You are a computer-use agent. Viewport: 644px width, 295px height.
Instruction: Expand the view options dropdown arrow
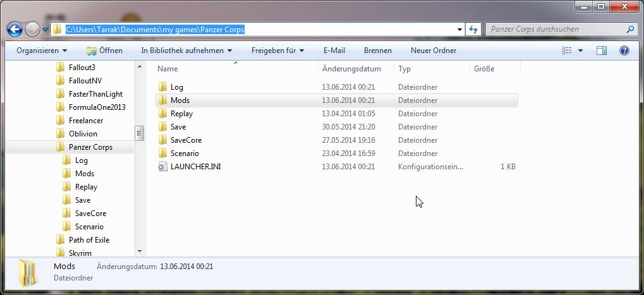pos(581,51)
